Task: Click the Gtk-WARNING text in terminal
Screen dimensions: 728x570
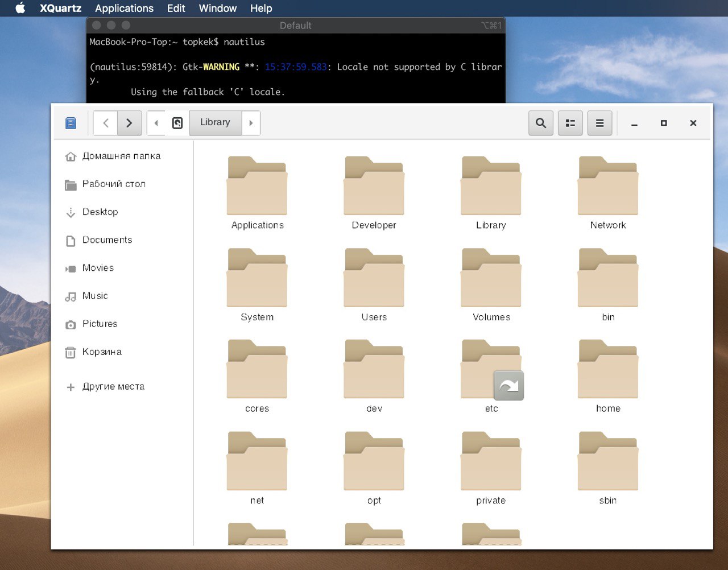Action: tap(210, 67)
